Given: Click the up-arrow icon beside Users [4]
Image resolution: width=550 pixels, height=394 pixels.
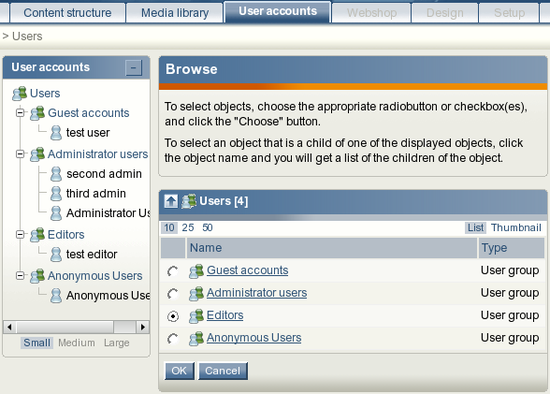Looking at the screenshot, I should 171,201.
